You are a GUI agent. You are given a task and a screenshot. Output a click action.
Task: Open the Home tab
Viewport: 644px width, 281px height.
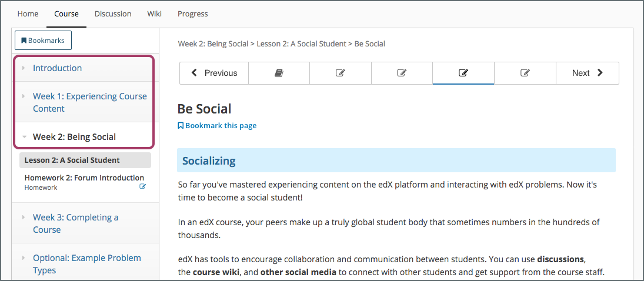coord(28,14)
